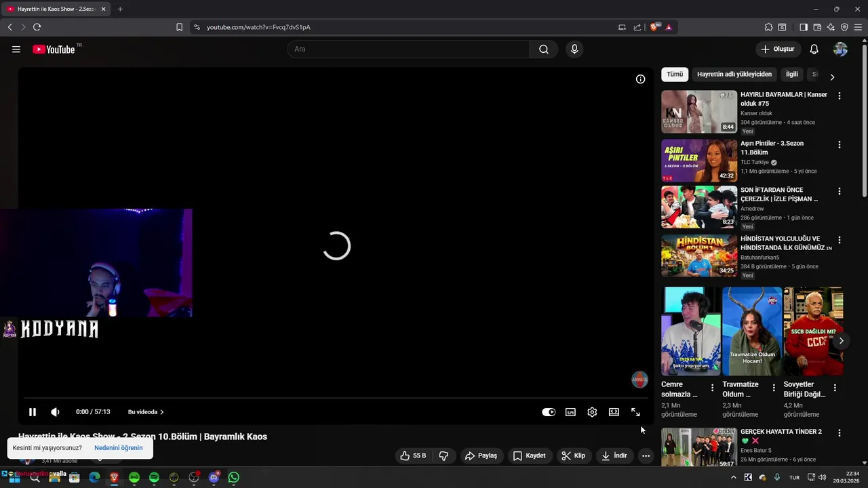Click the Nedenini öğrenin link

tap(119, 448)
